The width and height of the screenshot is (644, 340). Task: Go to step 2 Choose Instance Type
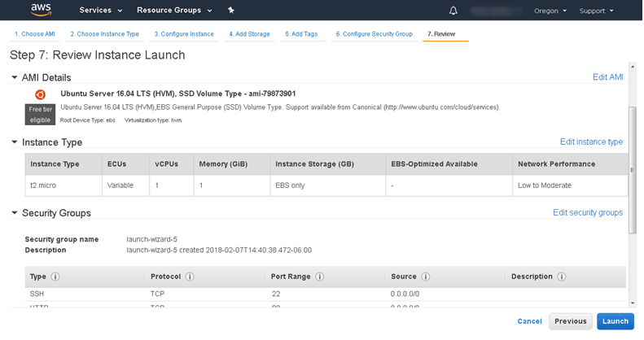104,34
